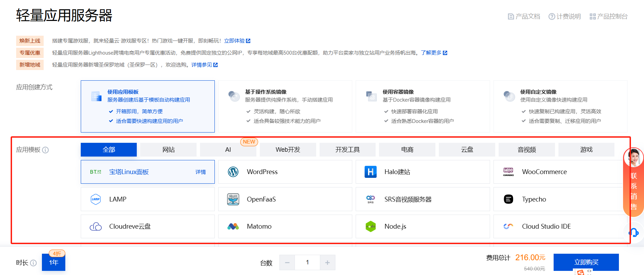Choose the Matomo template

(285, 227)
